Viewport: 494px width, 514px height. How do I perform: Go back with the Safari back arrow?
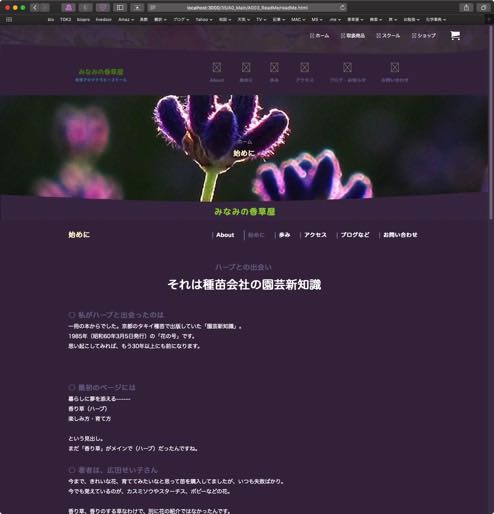pos(35,7)
